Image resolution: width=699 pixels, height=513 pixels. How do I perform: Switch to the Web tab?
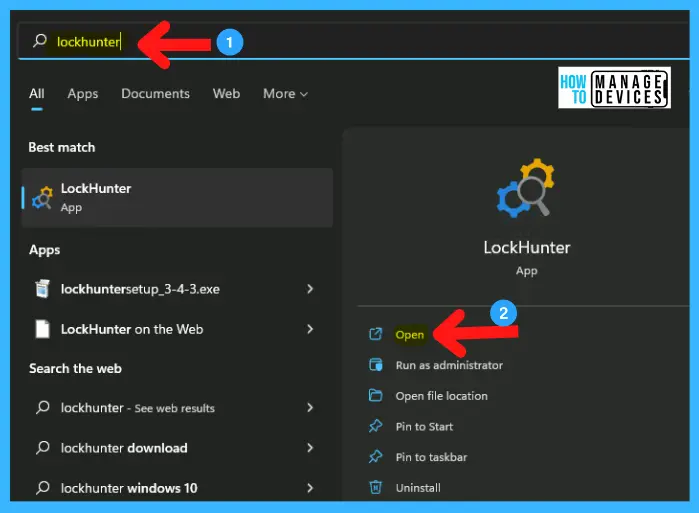point(226,94)
